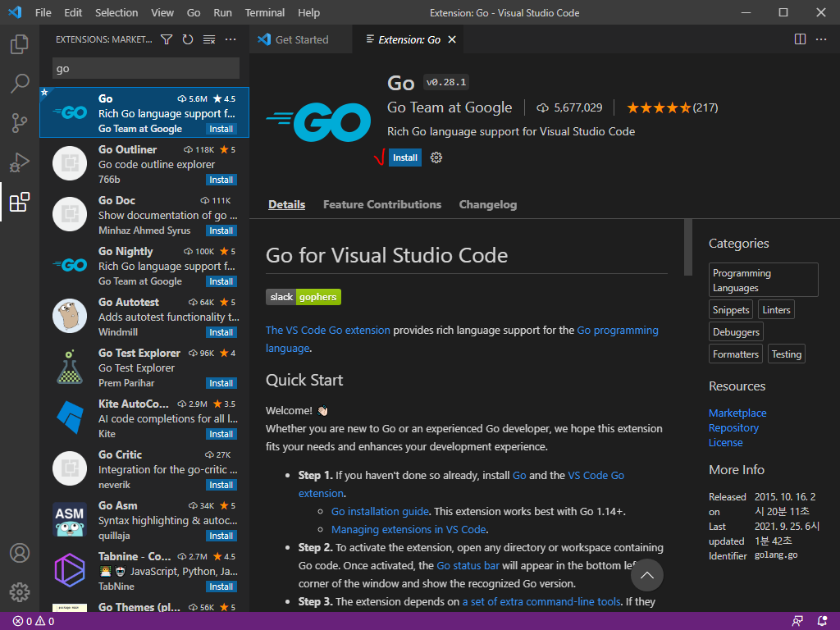Open the View menu
The width and height of the screenshot is (840, 630).
coord(162,12)
